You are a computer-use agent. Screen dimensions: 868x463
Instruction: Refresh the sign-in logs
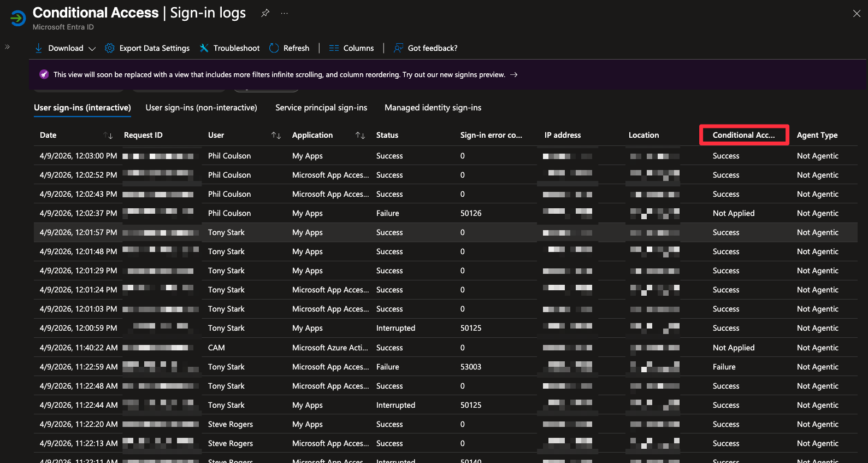point(296,48)
